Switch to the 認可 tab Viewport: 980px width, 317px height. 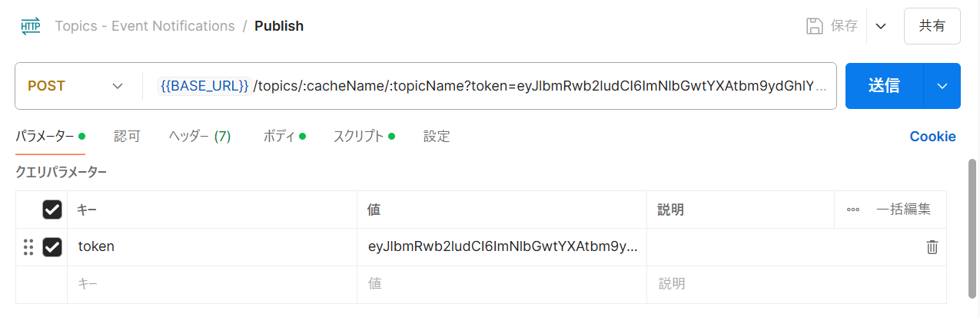(x=127, y=137)
